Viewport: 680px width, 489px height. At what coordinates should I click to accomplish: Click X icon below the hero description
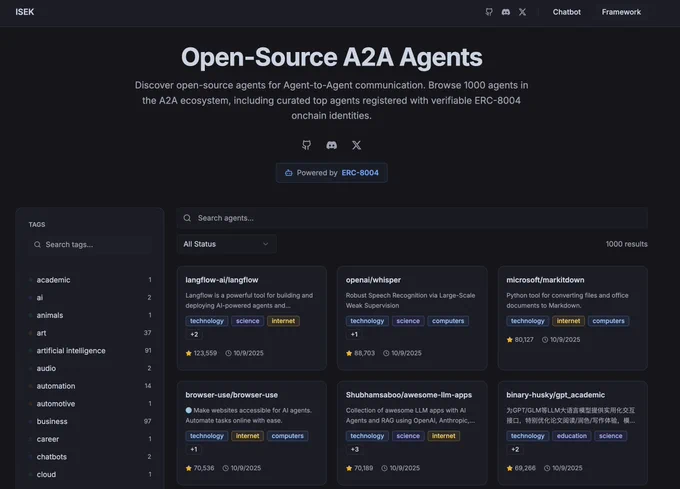[356, 145]
